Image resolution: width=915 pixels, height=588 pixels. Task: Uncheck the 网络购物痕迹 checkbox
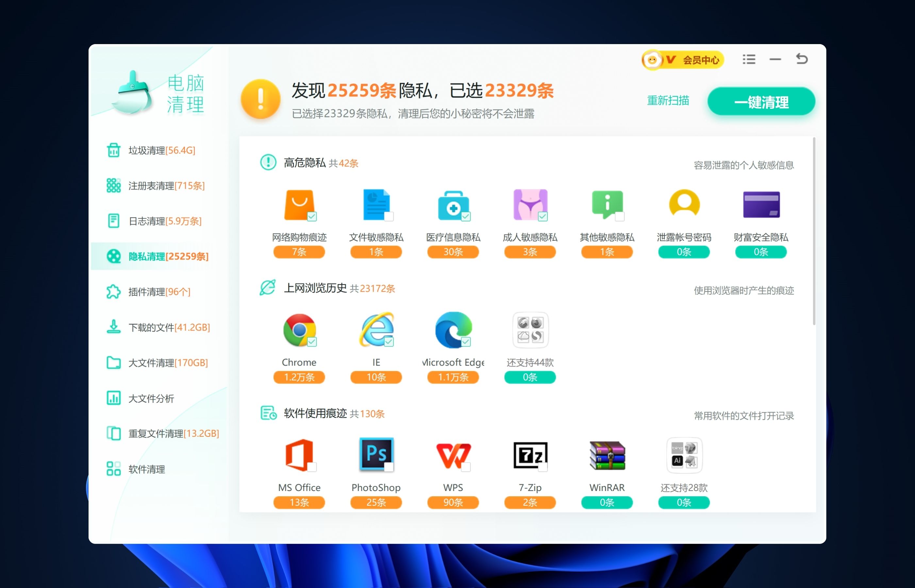(312, 217)
